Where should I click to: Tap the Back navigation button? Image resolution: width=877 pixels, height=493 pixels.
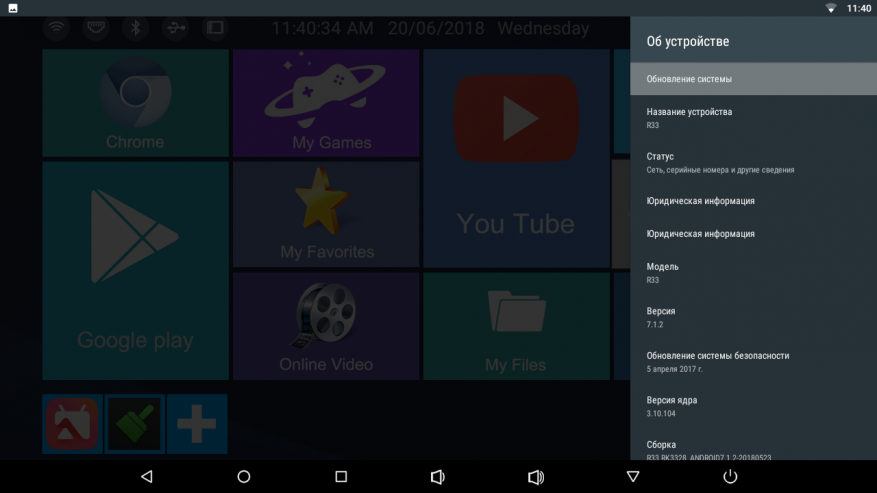[x=147, y=477]
